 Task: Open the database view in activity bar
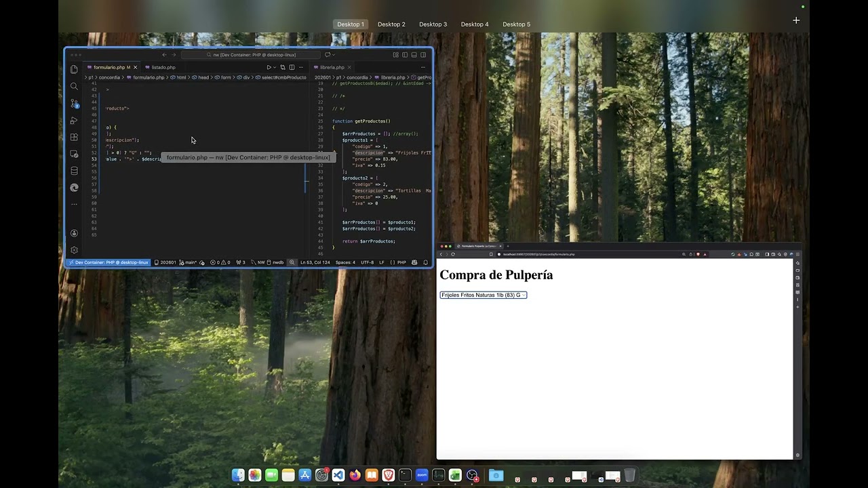pos(74,171)
